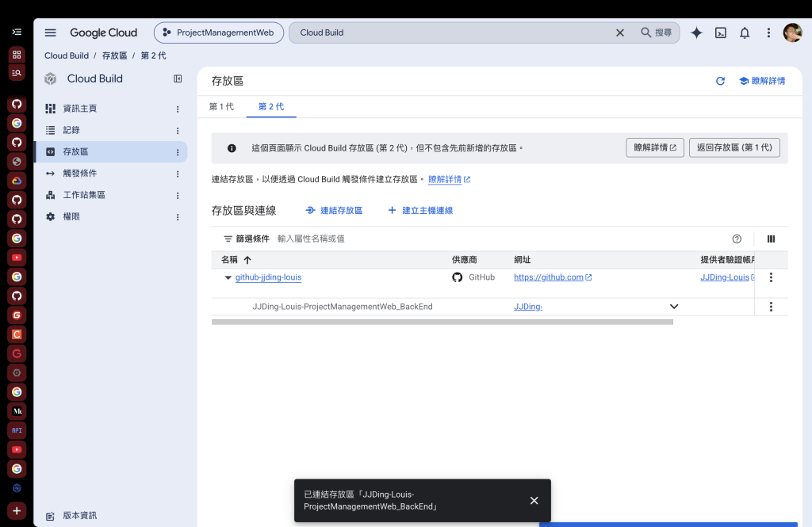Open 資訊主頁 in the sidebar
Viewport: 812px width, 527px height.
point(80,109)
